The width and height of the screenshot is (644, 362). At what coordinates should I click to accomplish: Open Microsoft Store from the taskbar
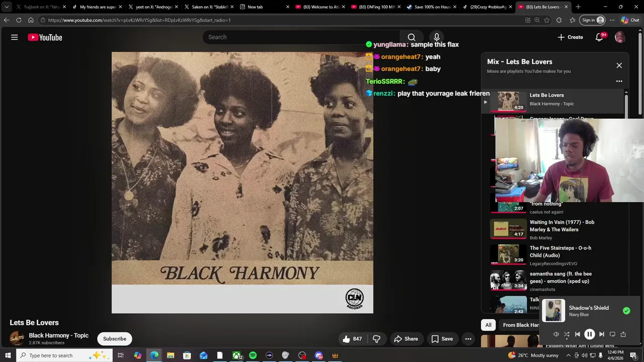(x=187, y=355)
